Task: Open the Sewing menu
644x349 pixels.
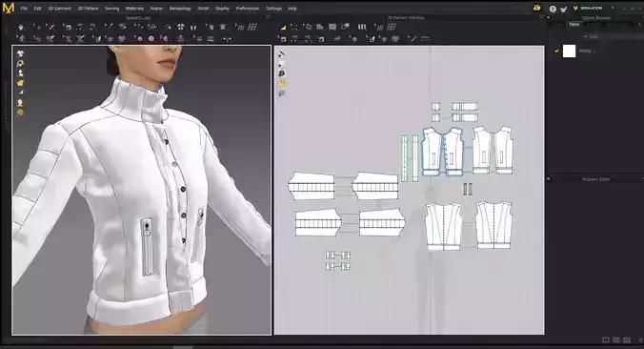Action: click(x=111, y=9)
